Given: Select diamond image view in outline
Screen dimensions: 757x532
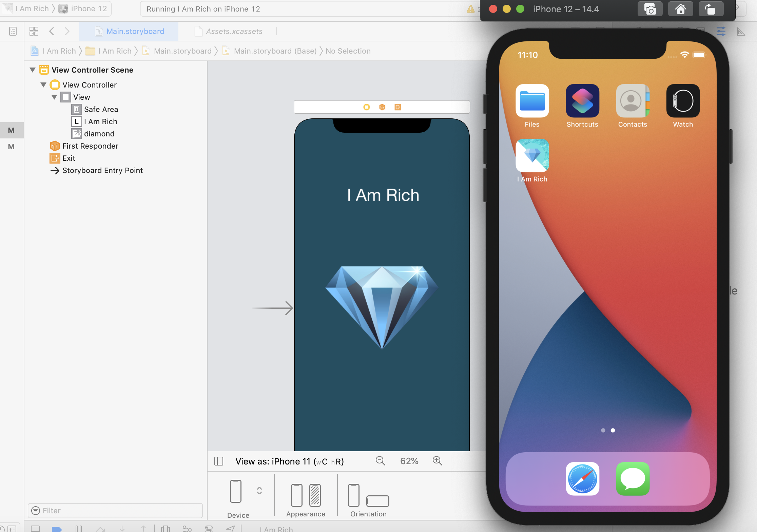Looking at the screenshot, I should coord(99,134).
